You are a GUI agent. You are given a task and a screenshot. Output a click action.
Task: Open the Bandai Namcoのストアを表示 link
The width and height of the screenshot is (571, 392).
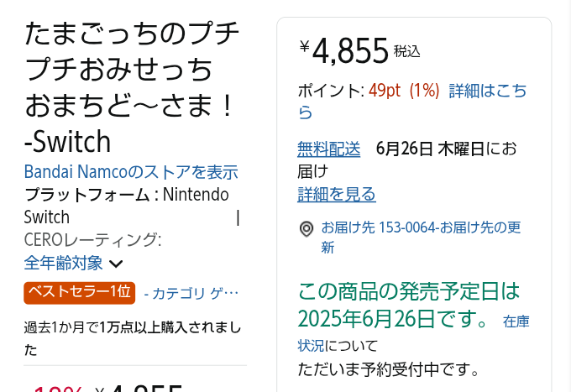(131, 172)
